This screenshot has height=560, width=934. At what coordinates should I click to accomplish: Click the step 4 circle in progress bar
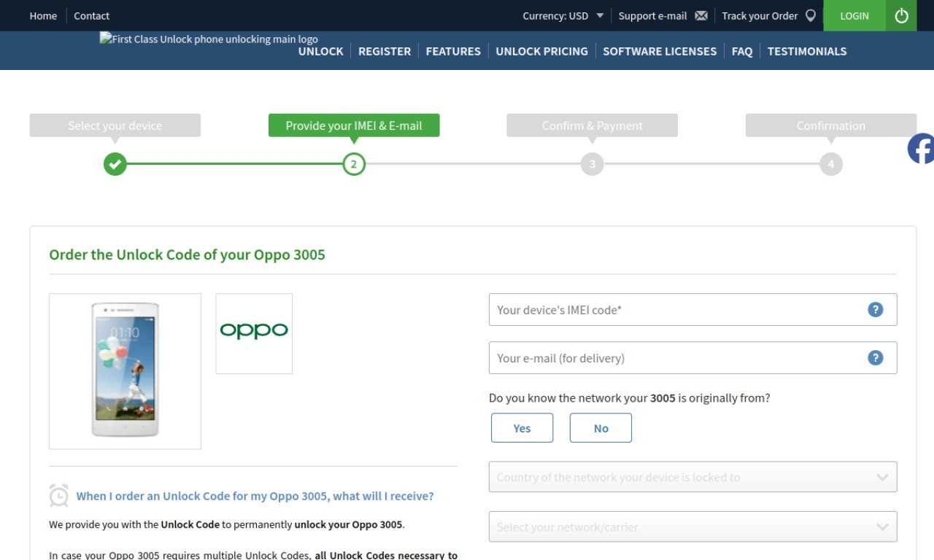click(x=830, y=164)
